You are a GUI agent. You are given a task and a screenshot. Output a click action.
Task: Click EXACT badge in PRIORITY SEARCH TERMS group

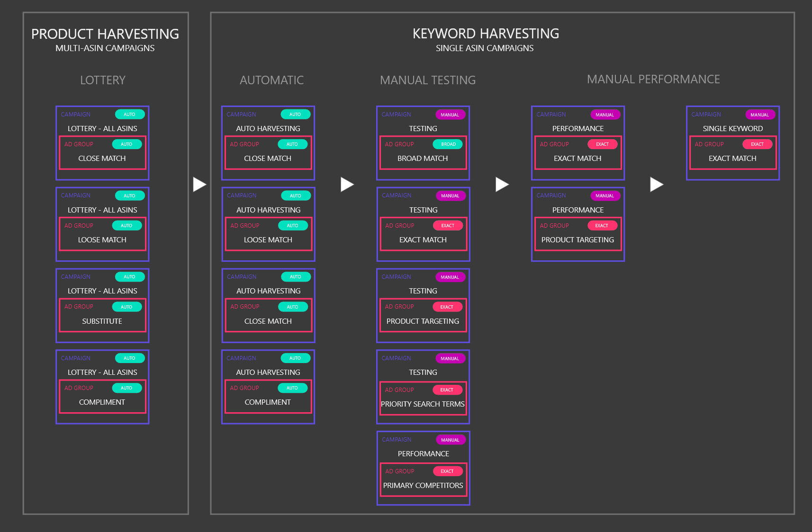[x=447, y=390]
